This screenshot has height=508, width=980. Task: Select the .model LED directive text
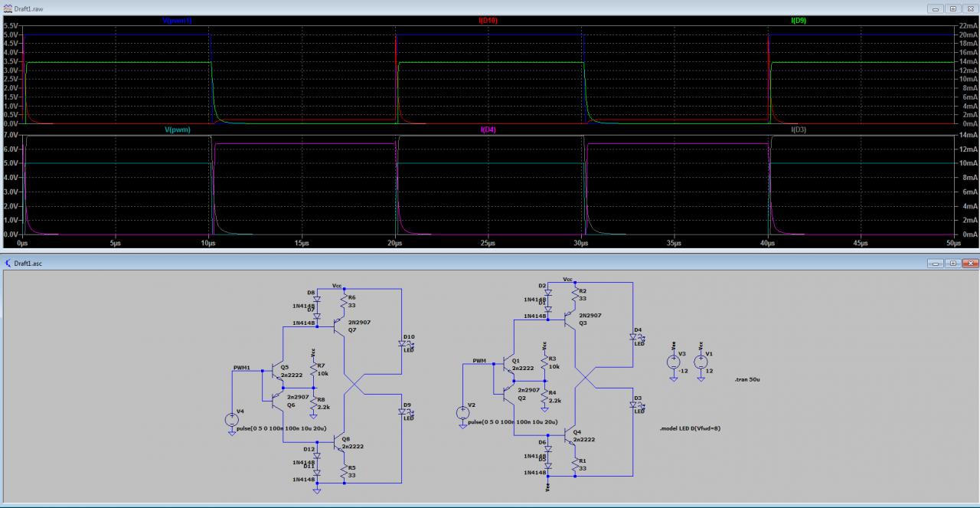pyautogui.click(x=690, y=428)
